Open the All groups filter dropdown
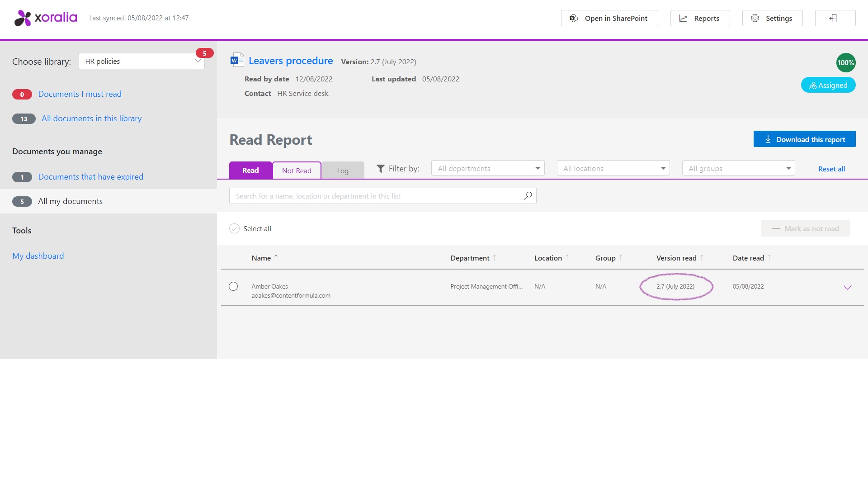This screenshot has height=479, width=868. click(738, 168)
